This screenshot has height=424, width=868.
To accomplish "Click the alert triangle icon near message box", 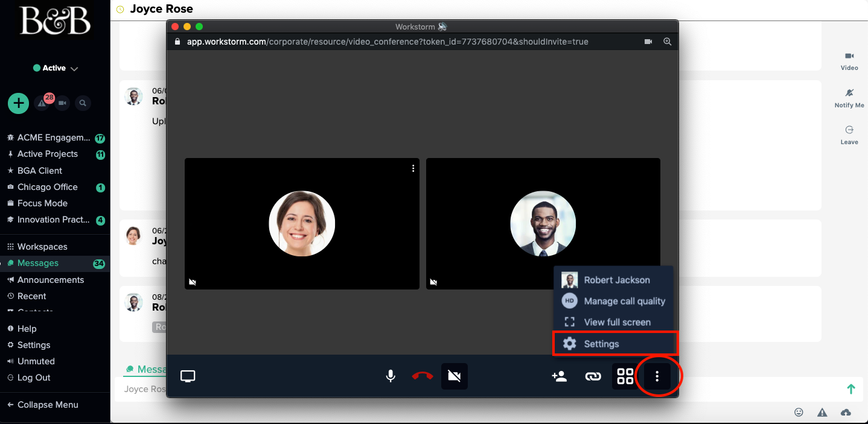I will coord(822,412).
